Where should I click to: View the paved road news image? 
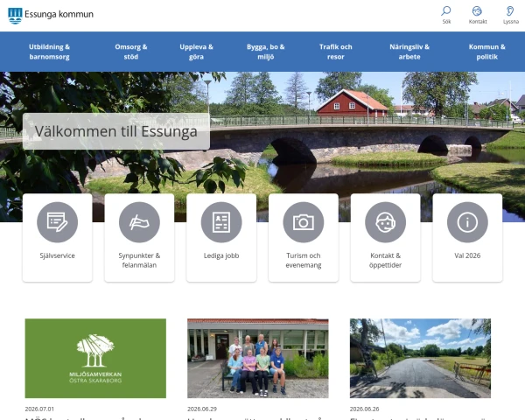tap(420, 358)
